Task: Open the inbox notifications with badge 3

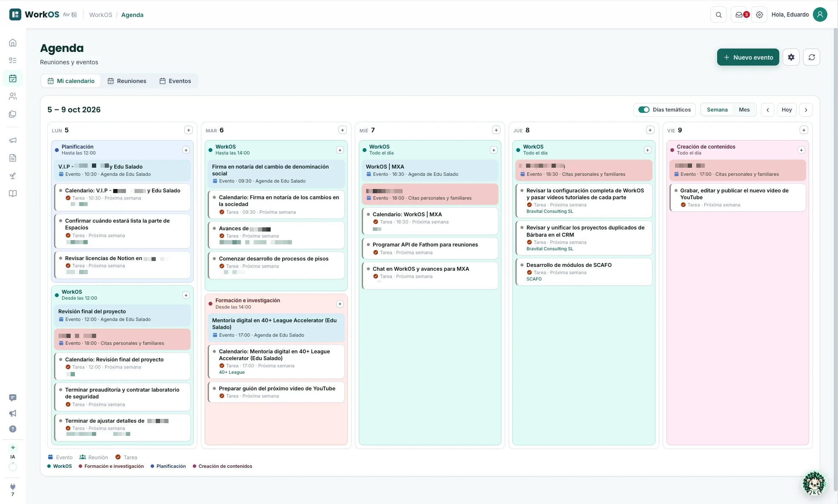Action: click(740, 15)
